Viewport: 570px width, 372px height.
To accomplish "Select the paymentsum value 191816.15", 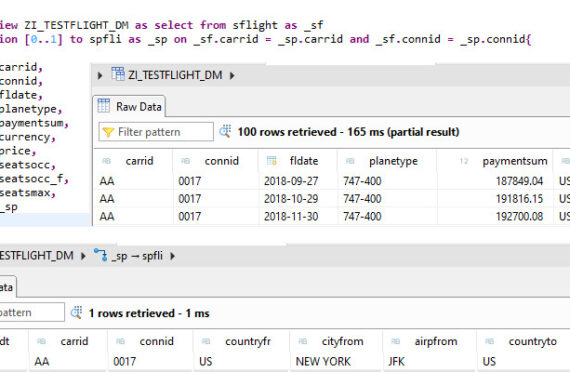I will click(519, 199).
